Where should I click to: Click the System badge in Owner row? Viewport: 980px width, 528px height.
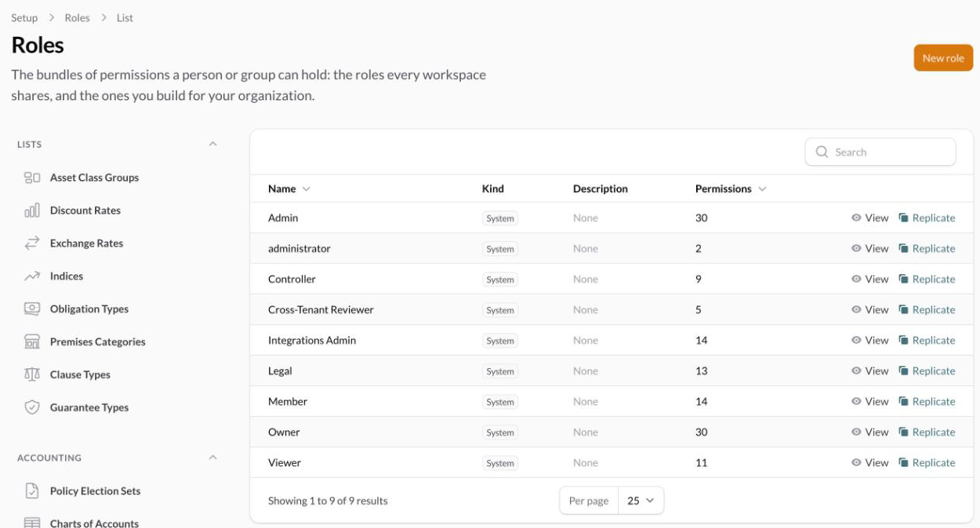coord(500,432)
